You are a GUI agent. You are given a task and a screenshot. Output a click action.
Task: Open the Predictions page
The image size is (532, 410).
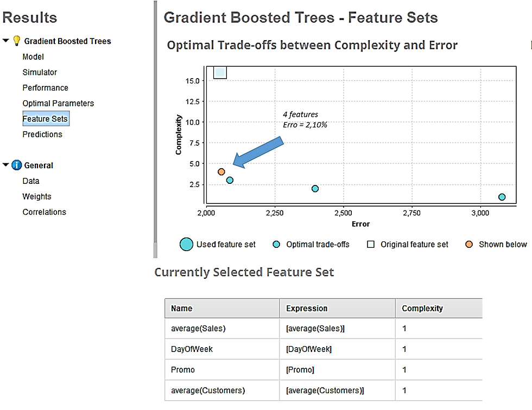42,134
